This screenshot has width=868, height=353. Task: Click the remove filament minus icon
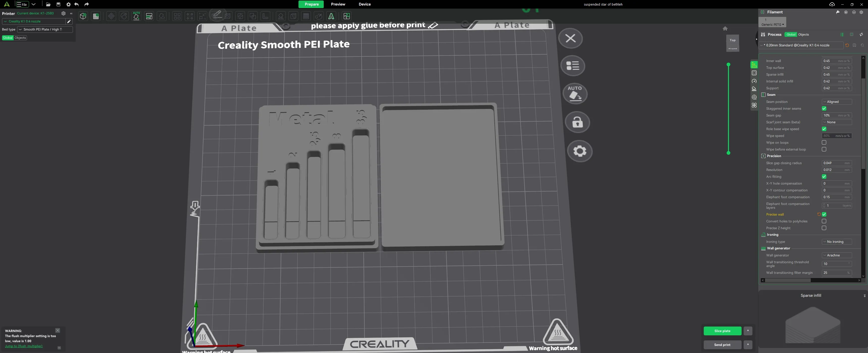(x=854, y=12)
